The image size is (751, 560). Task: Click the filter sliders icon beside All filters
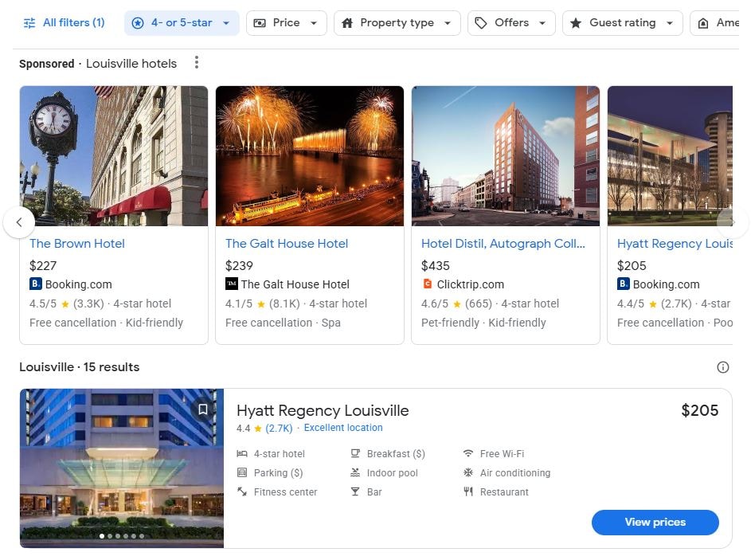(29, 23)
